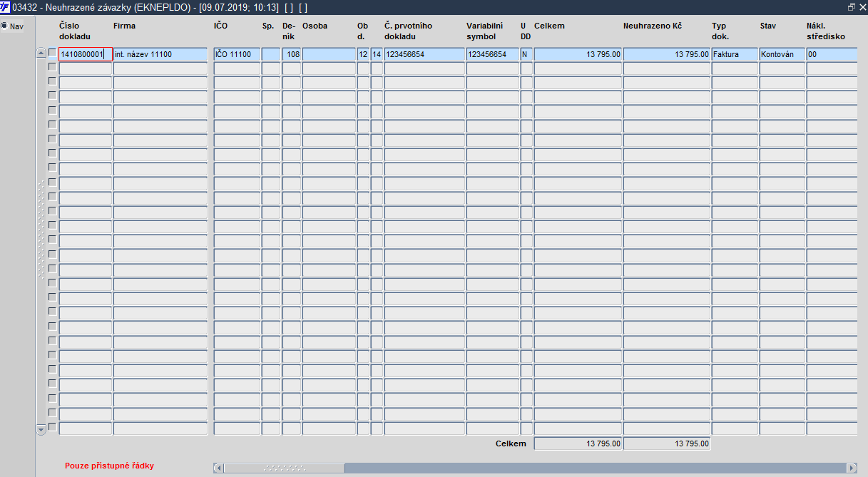Click the vertical scroll up arrow
This screenshot has height=477, width=868.
click(41, 53)
